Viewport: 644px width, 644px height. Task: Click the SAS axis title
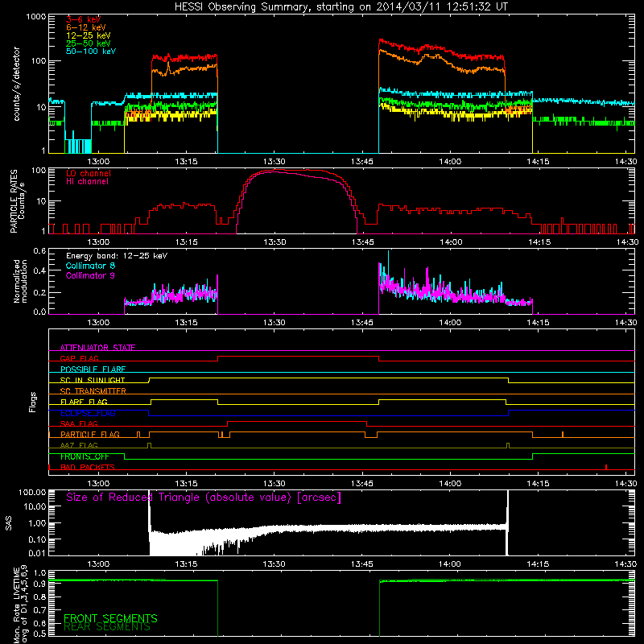click(x=9, y=523)
